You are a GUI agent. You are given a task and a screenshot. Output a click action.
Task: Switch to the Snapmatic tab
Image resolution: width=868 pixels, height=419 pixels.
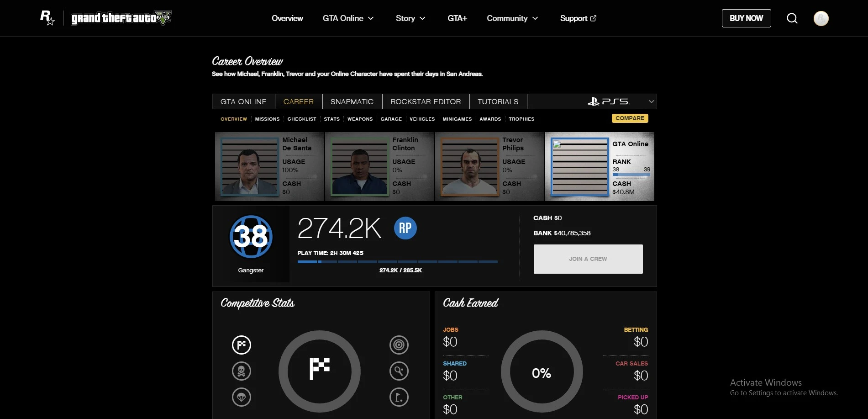click(352, 101)
